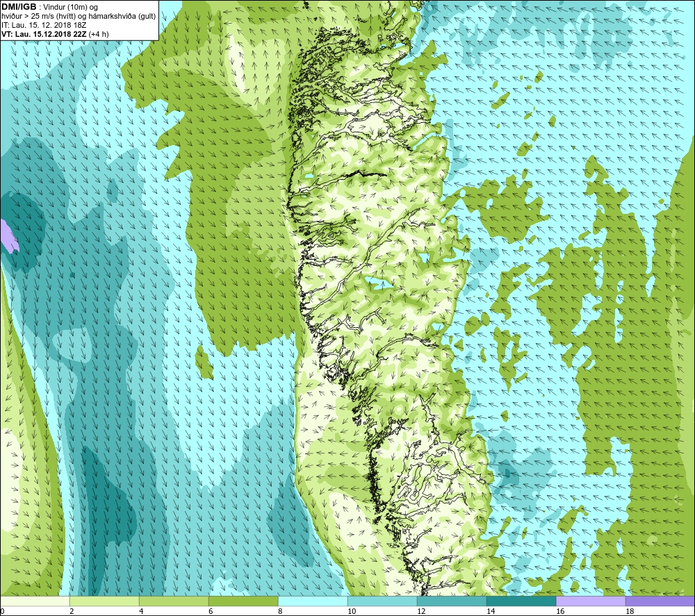Click the "VT: Lau. 15.12.2018 22Z" line
The image size is (695, 616).
coord(44,34)
